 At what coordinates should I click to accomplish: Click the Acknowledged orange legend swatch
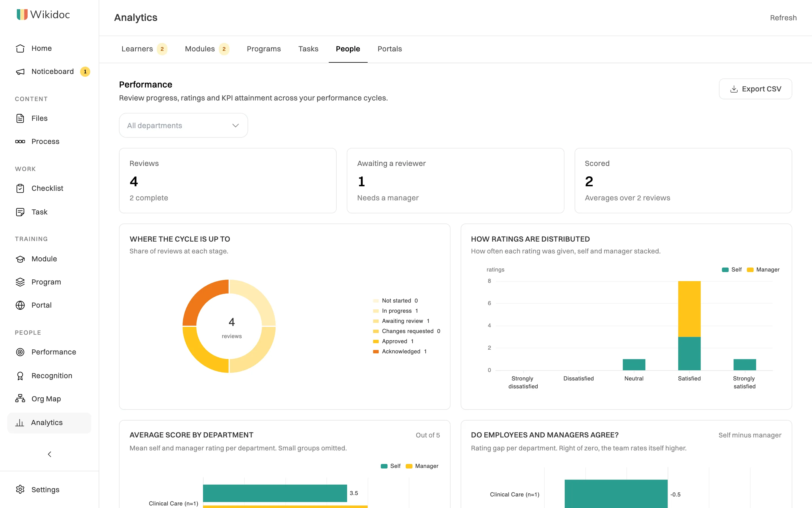(376, 351)
